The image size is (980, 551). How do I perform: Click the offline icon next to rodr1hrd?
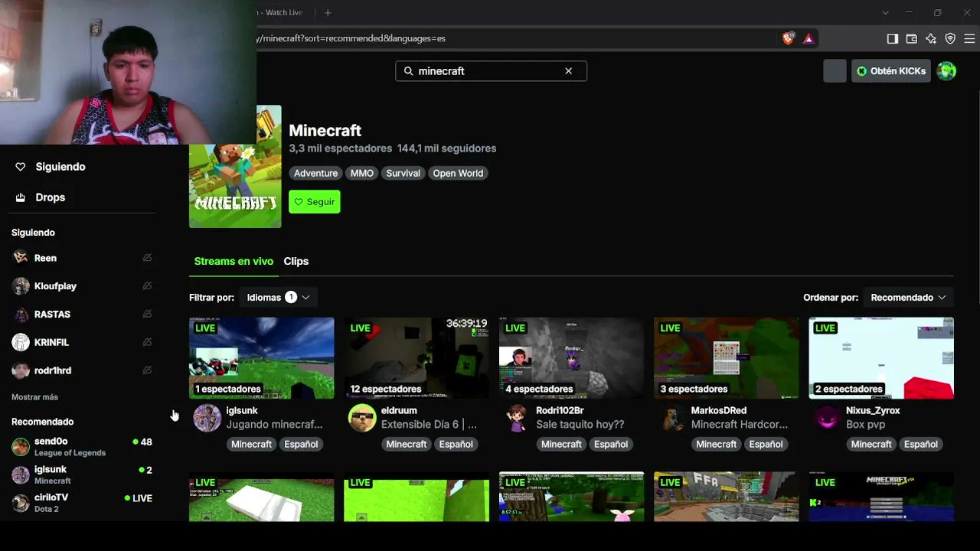(x=147, y=370)
